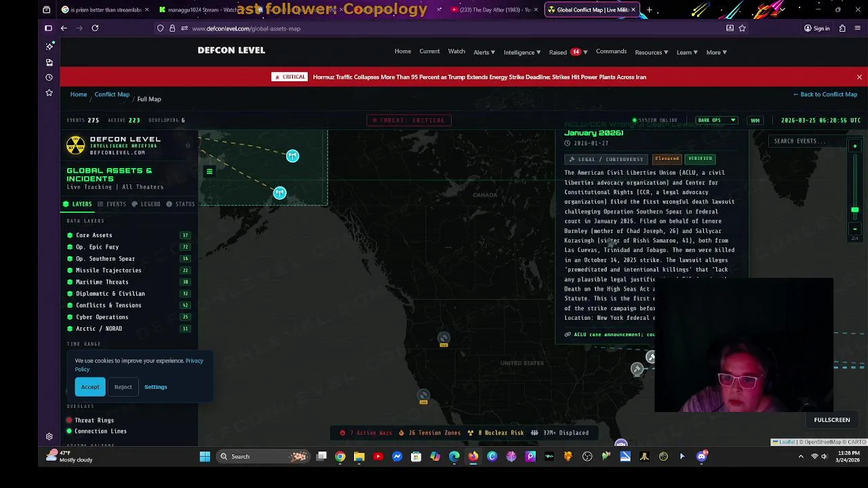Click Back to Conflict Map link
Screen dimensions: 868x488
tap(825, 94)
